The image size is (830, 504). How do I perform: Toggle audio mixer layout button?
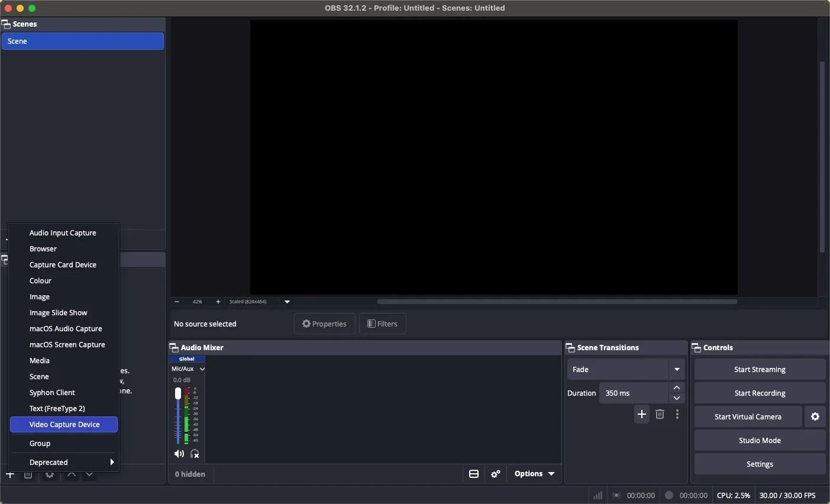click(474, 474)
